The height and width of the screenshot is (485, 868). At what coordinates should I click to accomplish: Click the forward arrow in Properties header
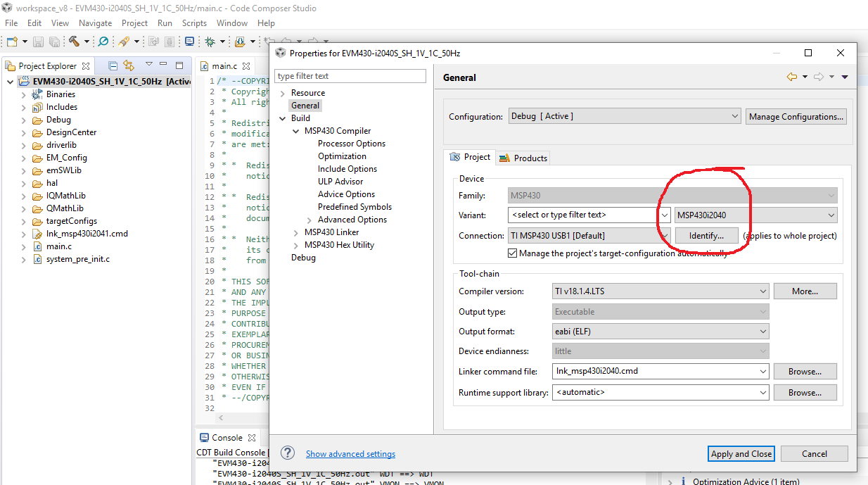(x=819, y=77)
